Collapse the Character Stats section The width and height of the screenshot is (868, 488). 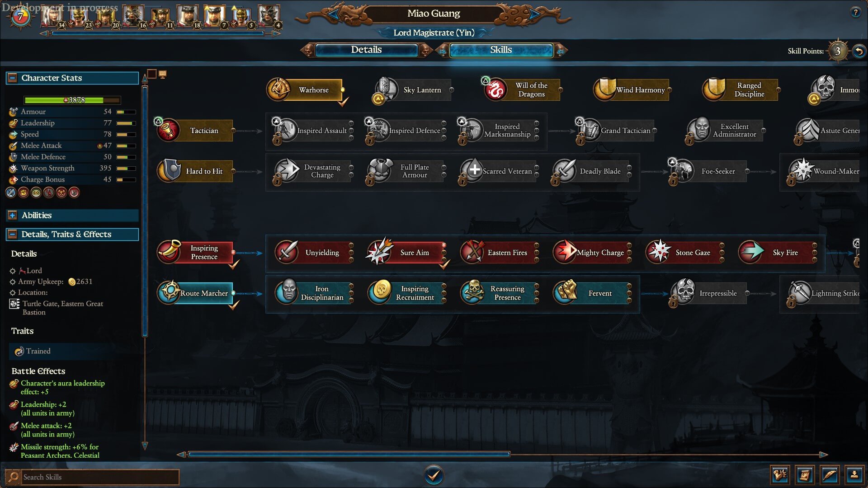tap(13, 78)
